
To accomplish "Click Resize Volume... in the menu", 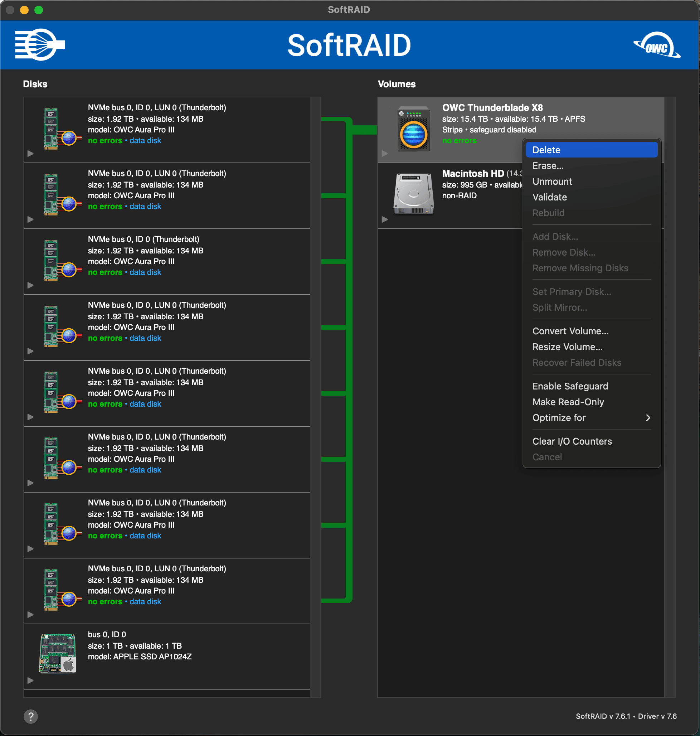I will [x=567, y=347].
